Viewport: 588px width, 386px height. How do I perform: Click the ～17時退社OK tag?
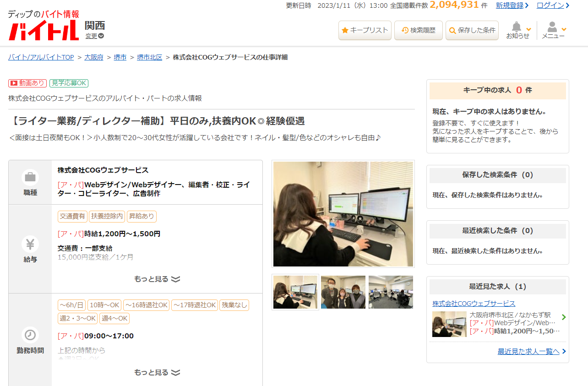(x=194, y=305)
